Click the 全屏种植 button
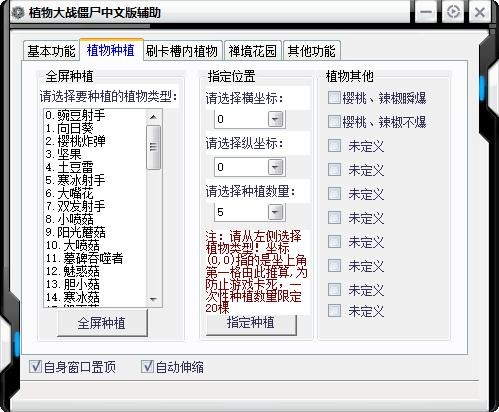The height and width of the screenshot is (412, 499). [x=102, y=323]
